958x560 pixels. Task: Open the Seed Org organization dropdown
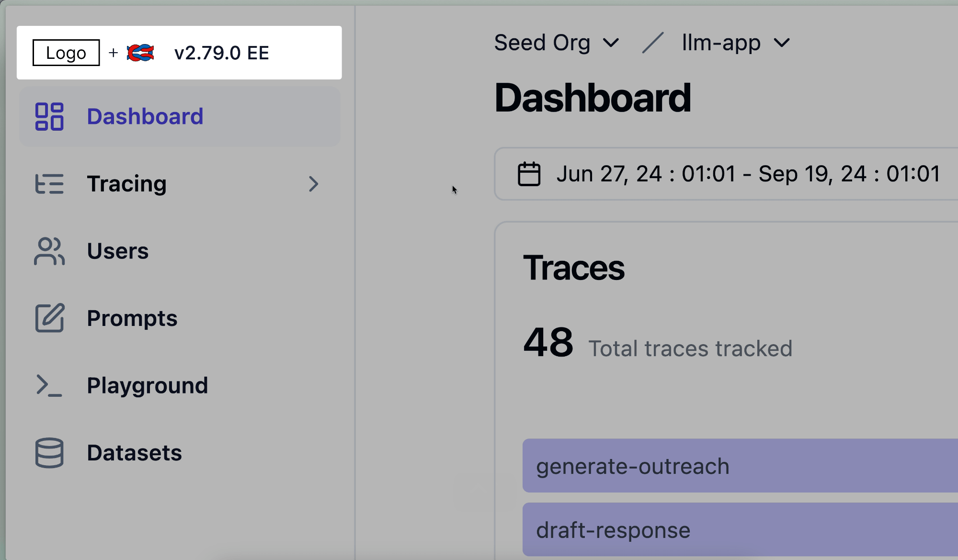pos(557,43)
